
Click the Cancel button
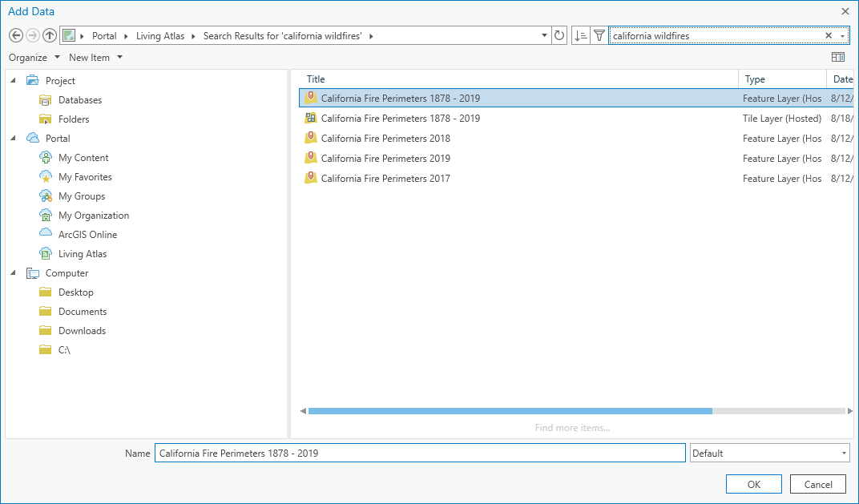point(818,484)
